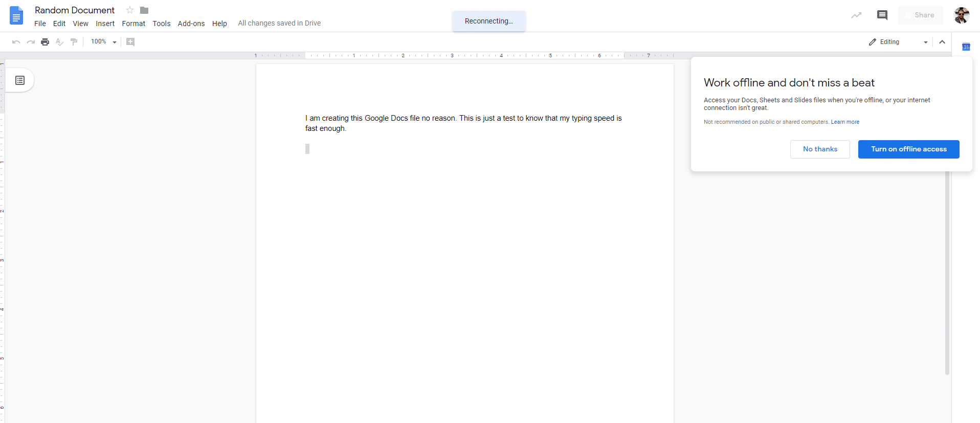980x423 pixels.
Task: Add a comment using toolbar icon
Action: click(130, 42)
